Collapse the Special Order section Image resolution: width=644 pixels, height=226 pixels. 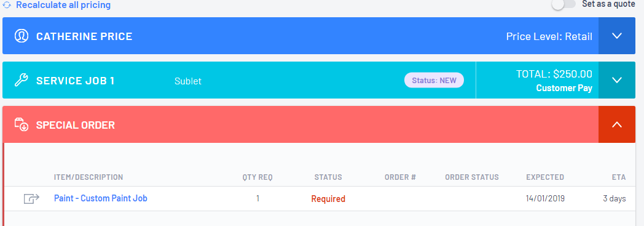[x=617, y=124]
